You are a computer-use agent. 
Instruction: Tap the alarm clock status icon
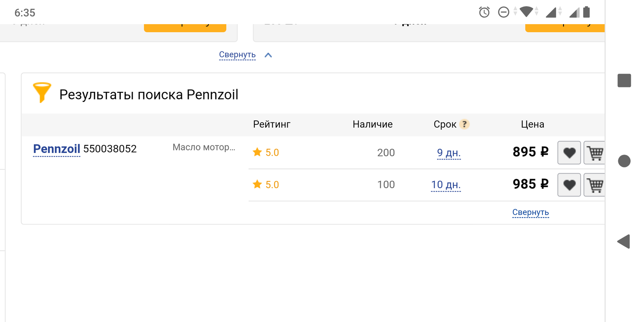(x=484, y=12)
